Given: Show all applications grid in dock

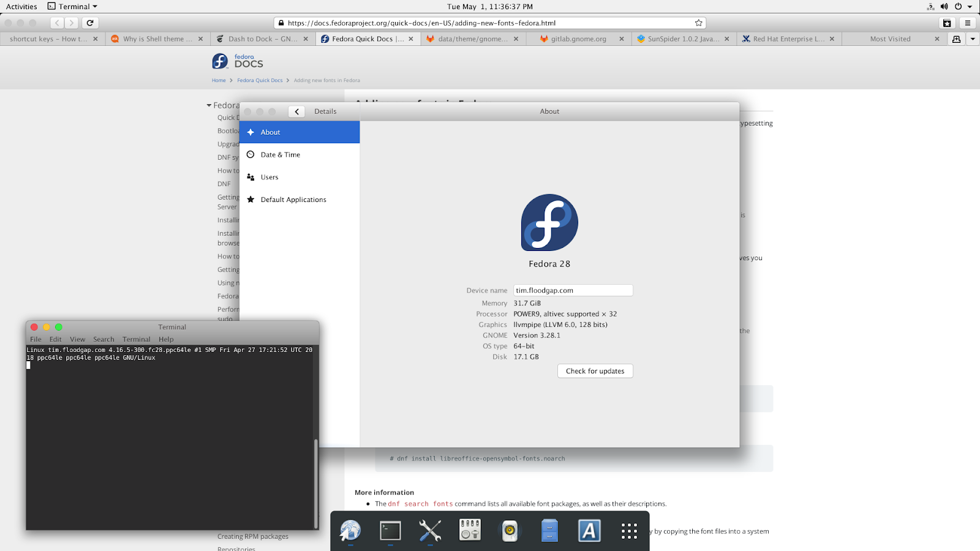Looking at the screenshot, I should pyautogui.click(x=629, y=531).
